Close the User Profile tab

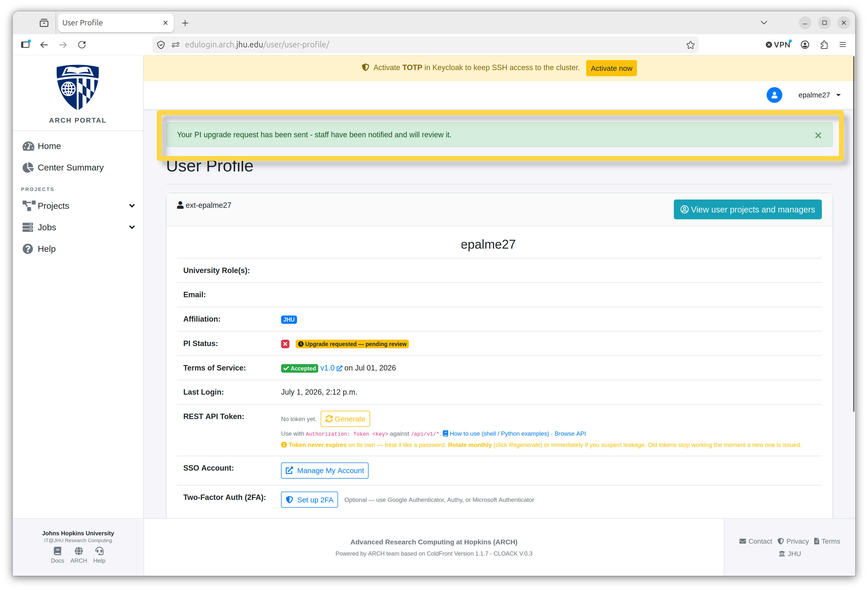[x=165, y=23]
